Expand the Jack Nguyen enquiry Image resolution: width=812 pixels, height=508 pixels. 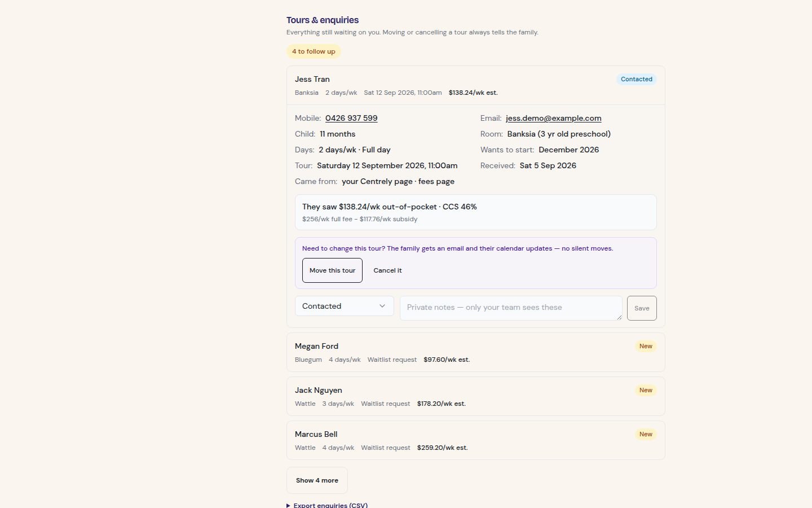pos(475,396)
